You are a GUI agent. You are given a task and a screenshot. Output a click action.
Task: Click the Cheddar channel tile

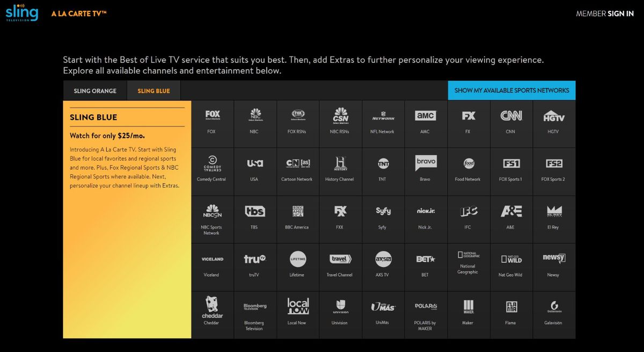213,315
